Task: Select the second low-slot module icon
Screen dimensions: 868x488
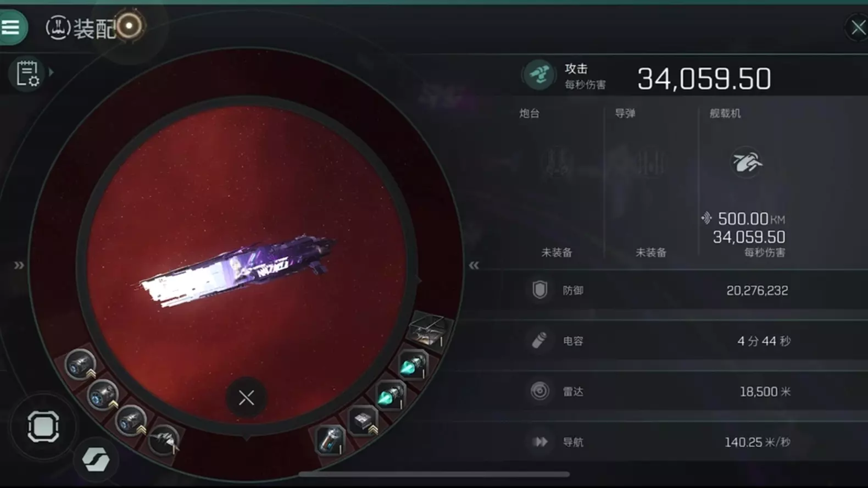Action: (x=103, y=394)
